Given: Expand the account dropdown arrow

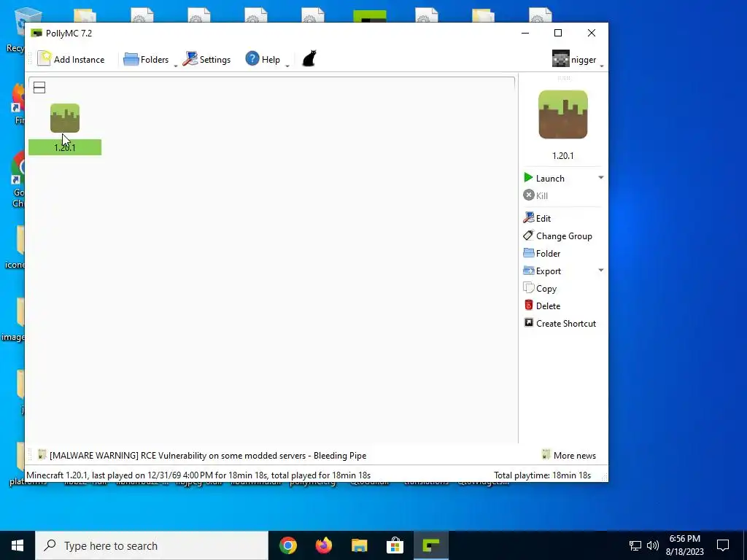Looking at the screenshot, I should pyautogui.click(x=602, y=66).
